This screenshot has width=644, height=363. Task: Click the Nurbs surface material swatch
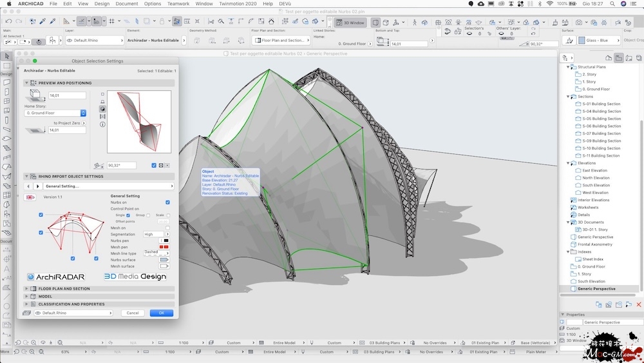point(164,260)
